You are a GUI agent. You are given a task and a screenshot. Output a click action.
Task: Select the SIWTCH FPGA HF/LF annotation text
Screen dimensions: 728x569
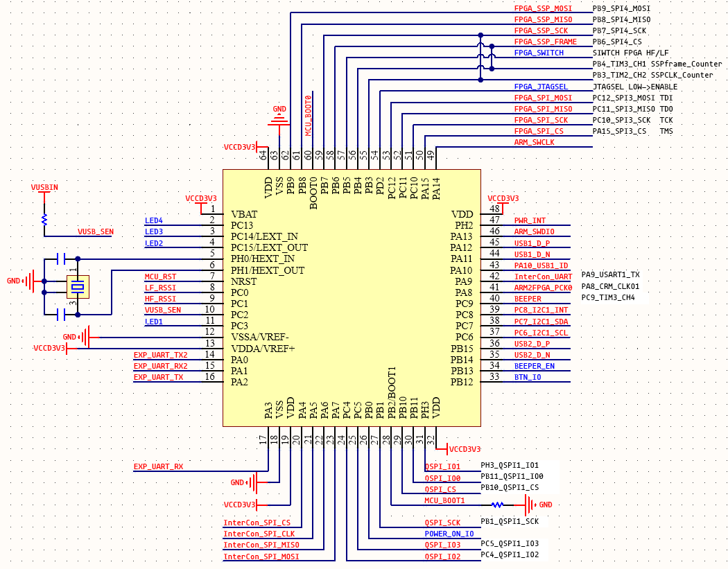pyautogui.click(x=630, y=53)
